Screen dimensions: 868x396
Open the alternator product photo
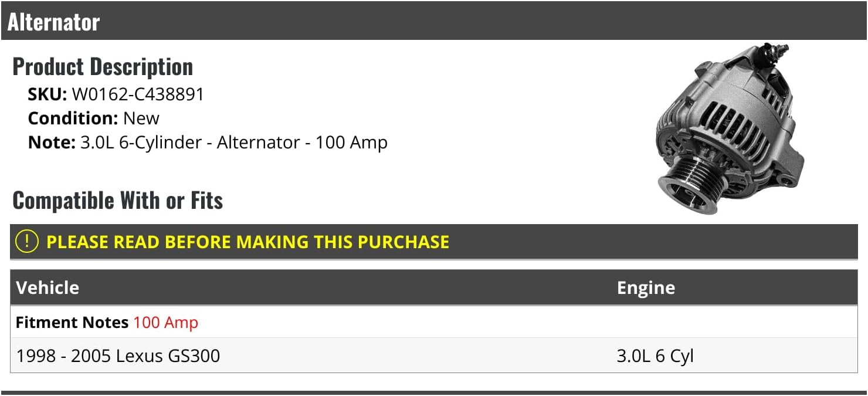tap(730, 129)
